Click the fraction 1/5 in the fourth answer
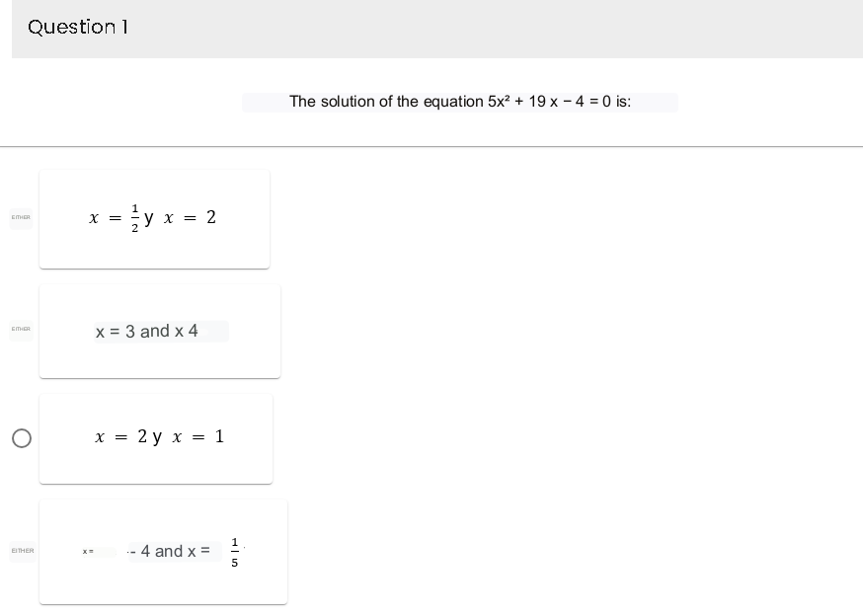The width and height of the screenshot is (863, 616). coord(234,551)
